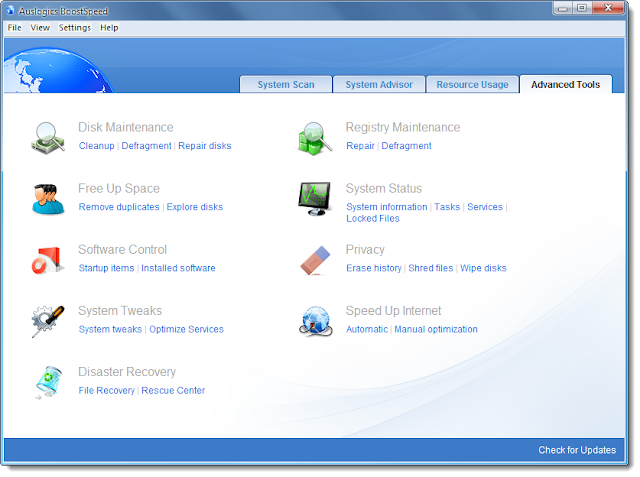Select the Advanced Tools tab
The width and height of the screenshot is (640, 477).
566,84
